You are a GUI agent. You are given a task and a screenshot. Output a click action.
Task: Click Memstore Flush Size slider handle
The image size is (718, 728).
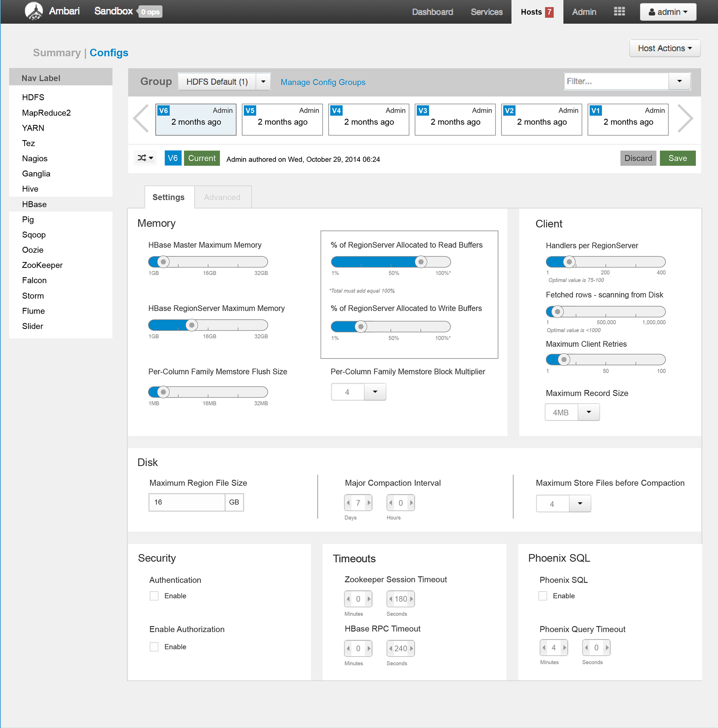pos(163,392)
